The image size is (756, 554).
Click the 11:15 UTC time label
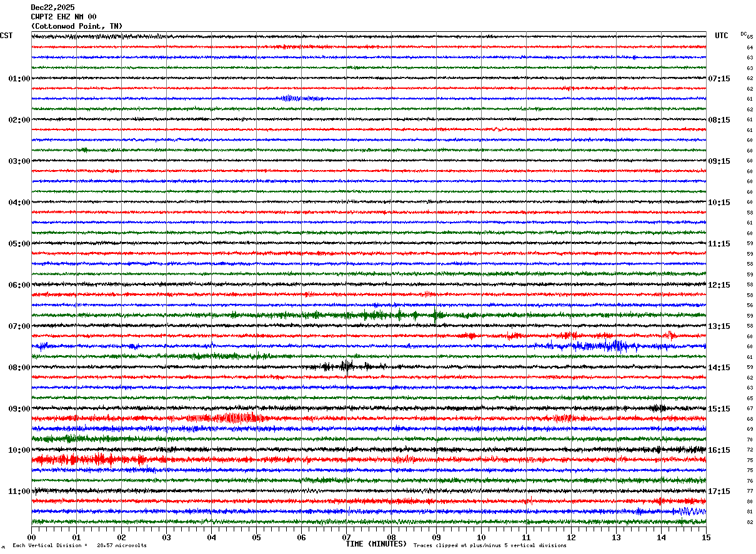tap(719, 244)
